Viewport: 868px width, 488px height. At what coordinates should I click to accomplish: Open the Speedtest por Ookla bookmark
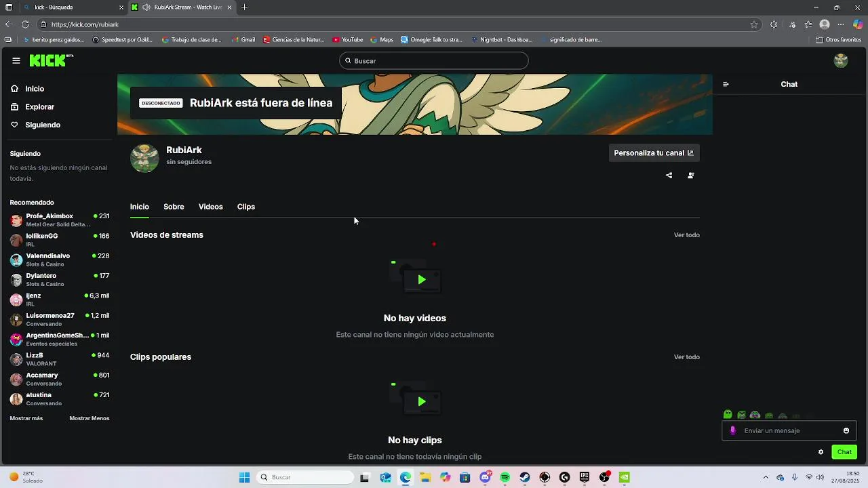pos(123,39)
